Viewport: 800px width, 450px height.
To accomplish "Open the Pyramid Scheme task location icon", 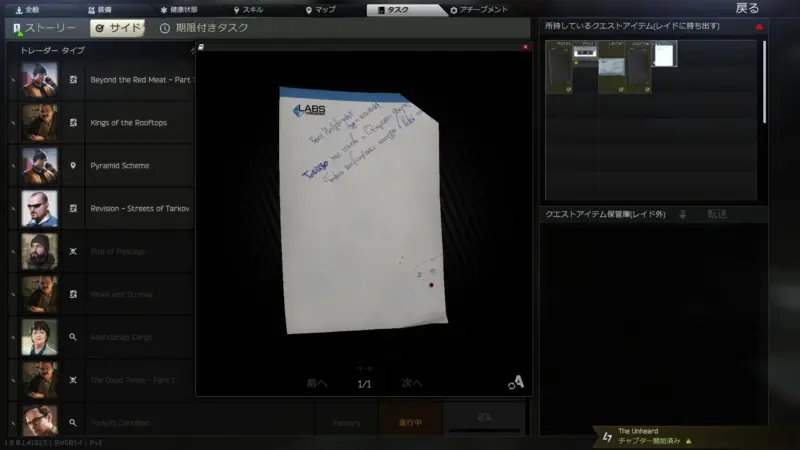I will tap(73, 165).
